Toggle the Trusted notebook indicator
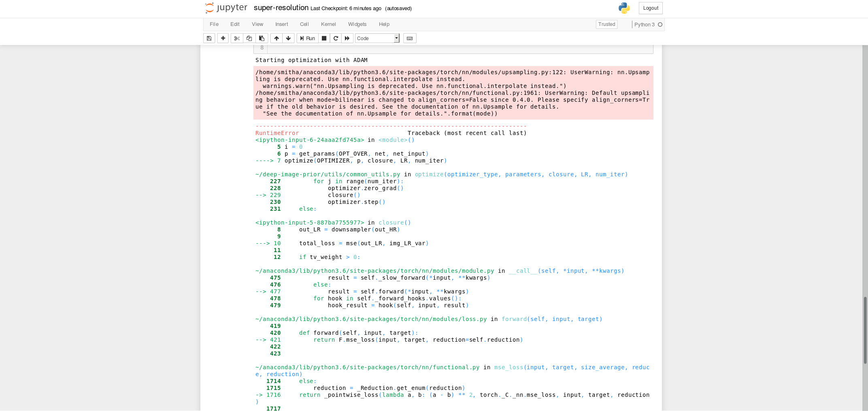 click(606, 24)
